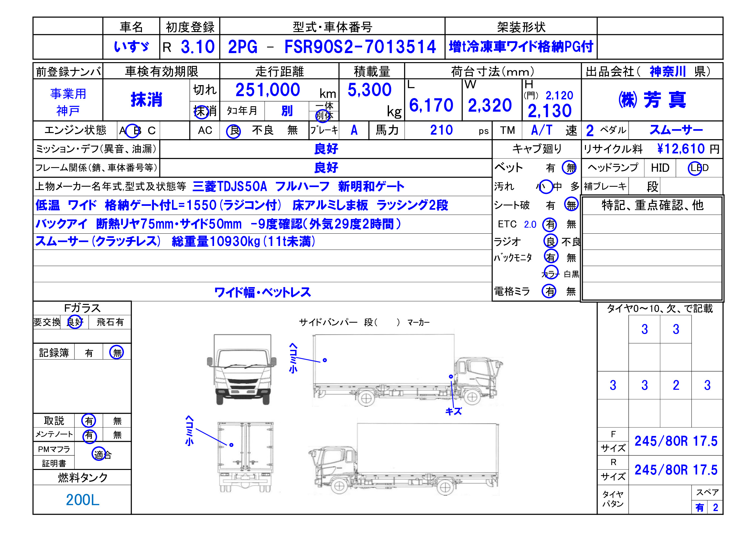Click the tire tread value 2
This screenshot has width=756, height=535.
coord(676,385)
